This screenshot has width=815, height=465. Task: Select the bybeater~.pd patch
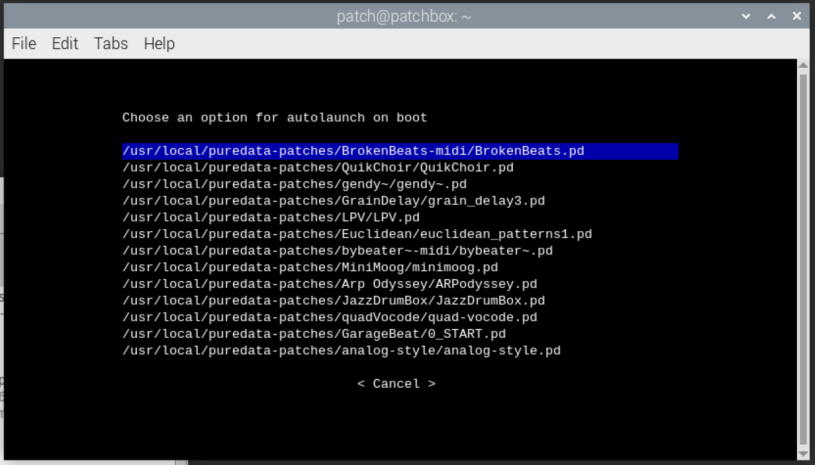pyautogui.click(x=337, y=251)
